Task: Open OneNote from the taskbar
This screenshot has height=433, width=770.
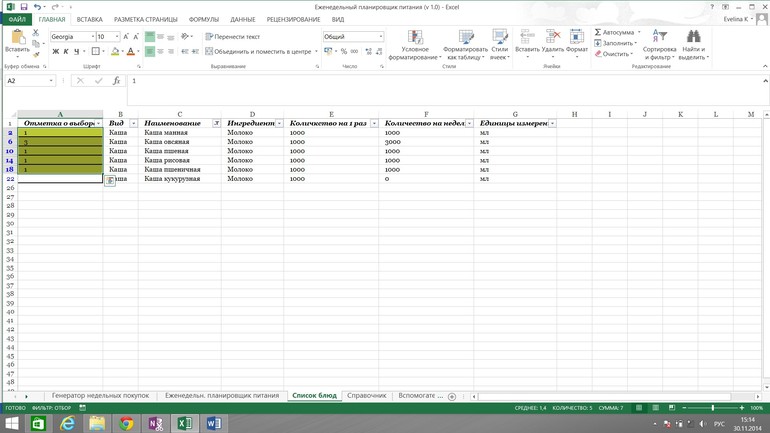Action: tap(155, 424)
